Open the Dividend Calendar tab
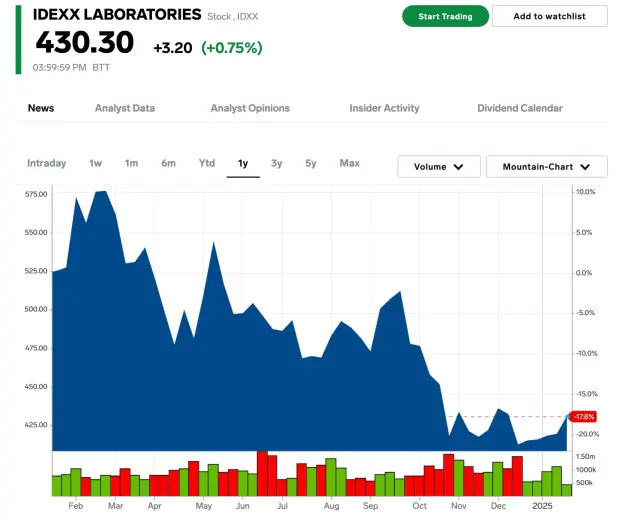This screenshot has width=640, height=520. [x=519, y=108]
